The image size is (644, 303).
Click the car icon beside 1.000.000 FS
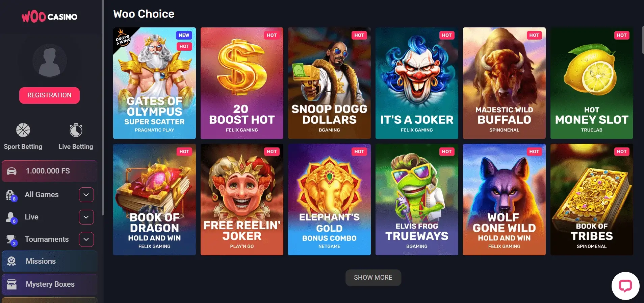11,171
